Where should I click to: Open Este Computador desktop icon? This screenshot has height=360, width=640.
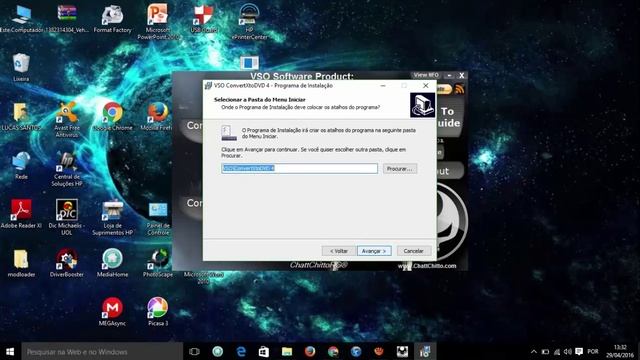21,19
